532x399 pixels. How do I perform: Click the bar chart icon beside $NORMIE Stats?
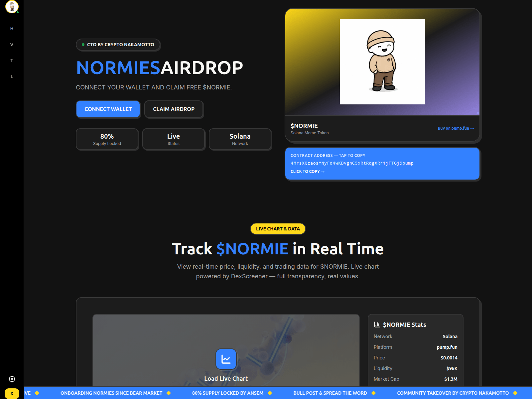pyautogui.click(x=377, y=325)
